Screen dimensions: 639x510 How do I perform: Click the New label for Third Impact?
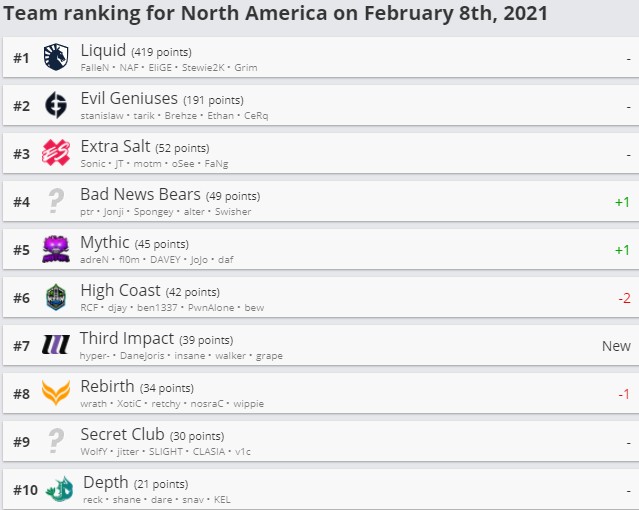click(x=616, y=346)
